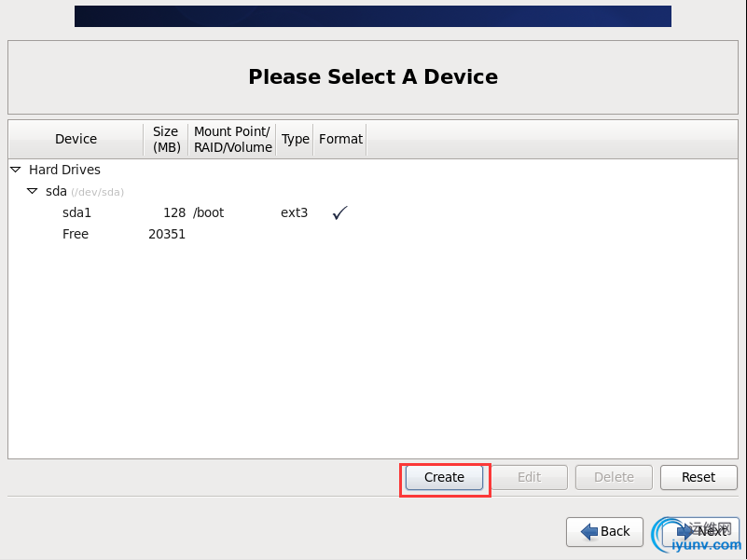Click the Size (MB) column header
This screenshot has height=560, width=747.
point(166,139)
